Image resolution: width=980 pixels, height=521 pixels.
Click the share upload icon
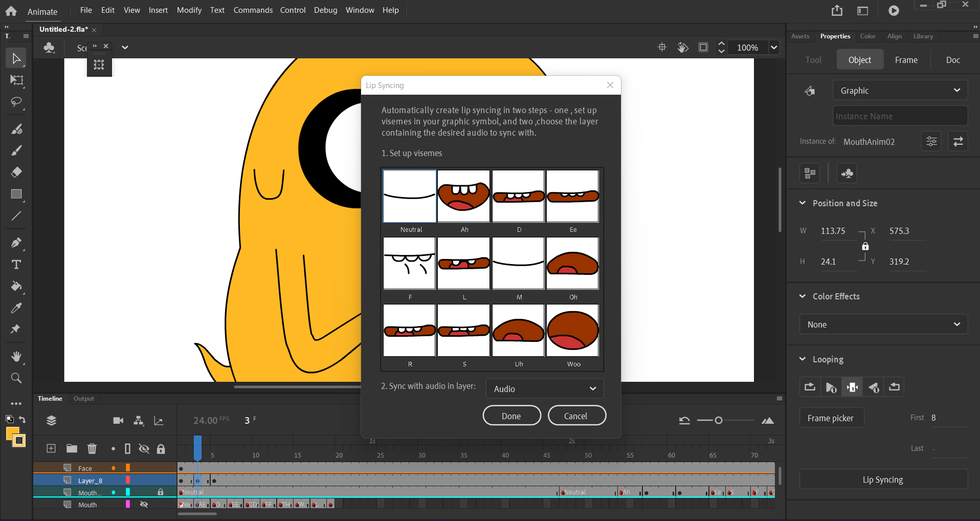[837, 10]
